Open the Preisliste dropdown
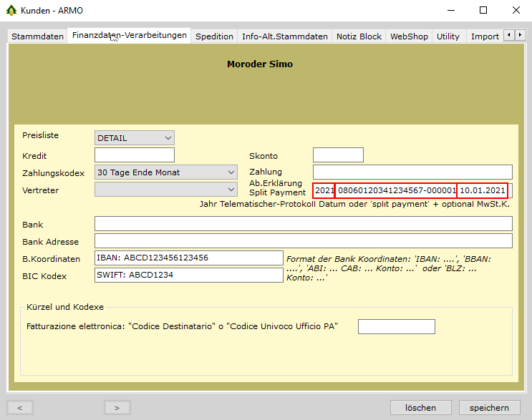This screenshot has height=420, width=532. click(135, 137)
